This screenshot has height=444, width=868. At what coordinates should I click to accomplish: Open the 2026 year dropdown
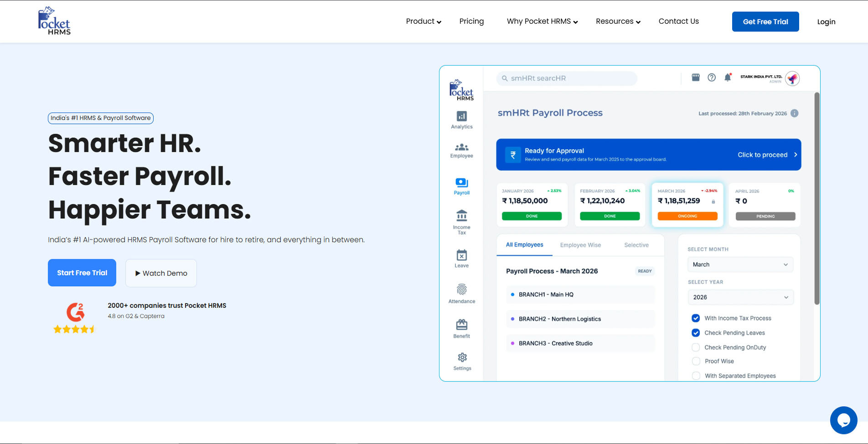point(740,297)
